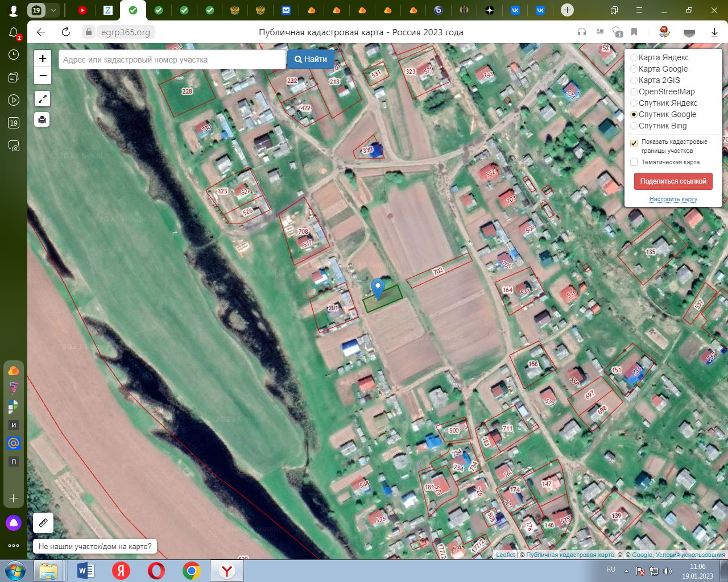Open browser history clock icon in sidebar

(x=14, y=55)
